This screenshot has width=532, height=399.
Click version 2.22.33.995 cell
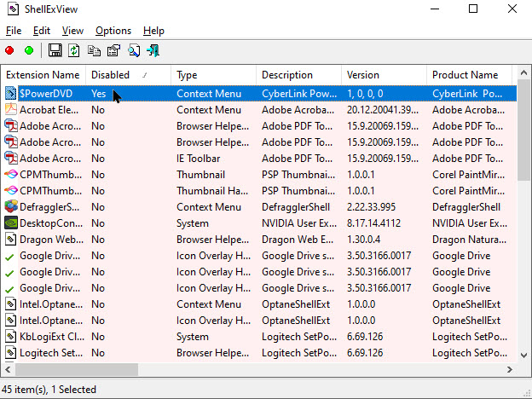coord(371,207)
